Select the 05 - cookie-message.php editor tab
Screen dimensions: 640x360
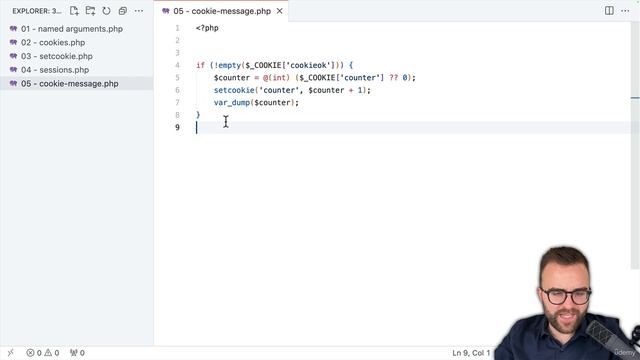click(222, 11)
